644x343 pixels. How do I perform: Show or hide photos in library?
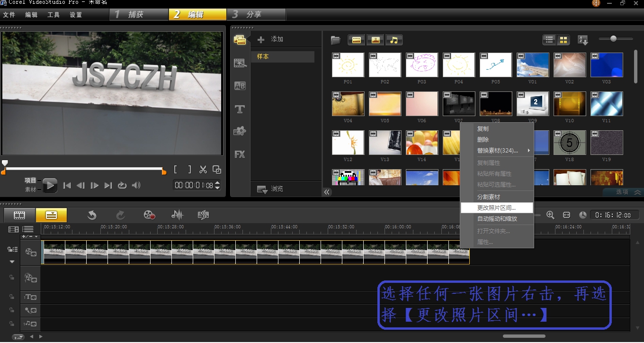pos(375,40)
